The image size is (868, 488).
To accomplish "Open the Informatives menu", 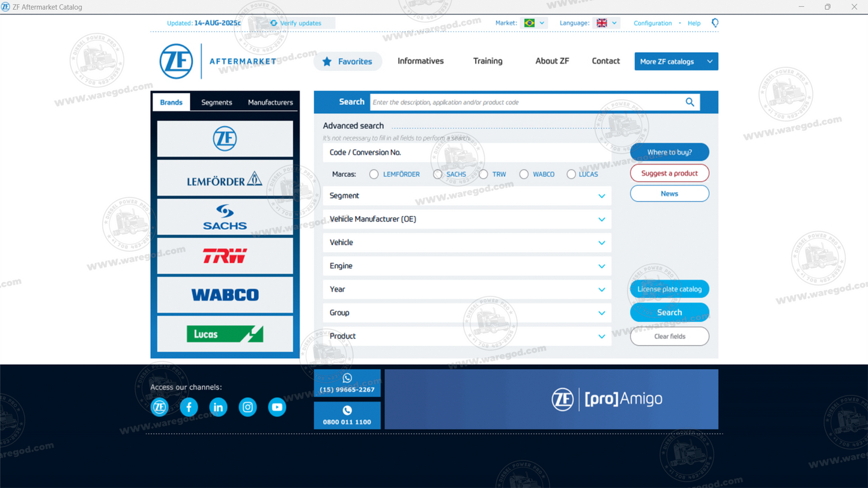I will pyautogui.click(x=420, y=61).
